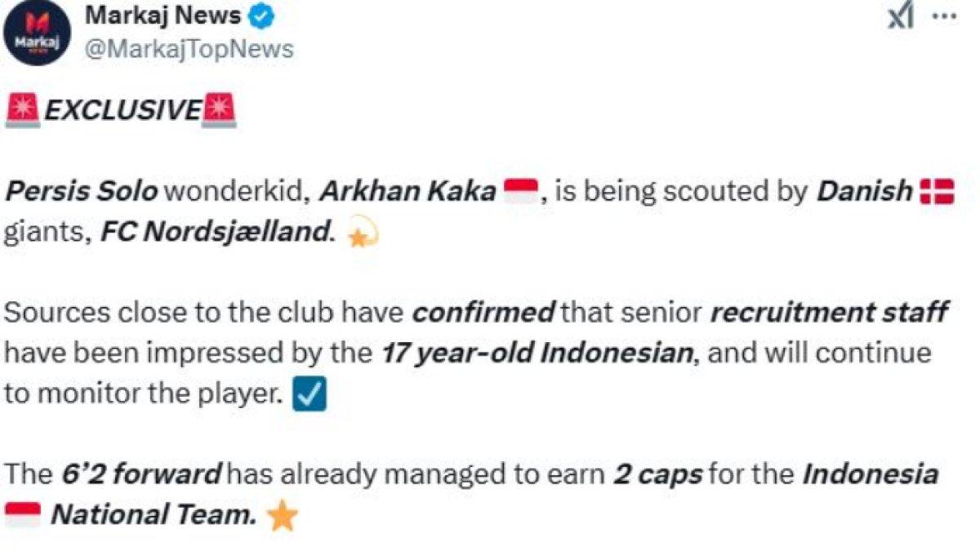
Task: Click the red siren emoji before EXCLUSIVE
Action: pos(24,105)
